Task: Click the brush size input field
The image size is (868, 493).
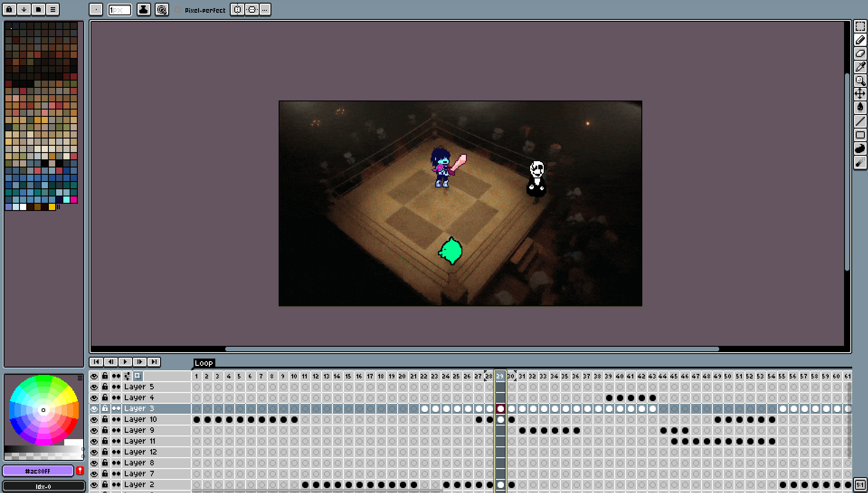Action: 120,10
